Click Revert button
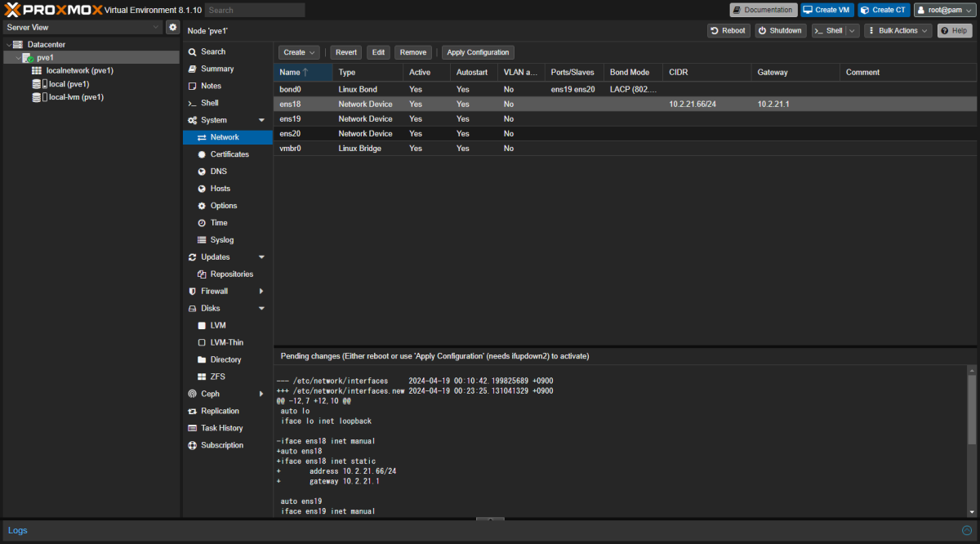 coord(346,52)
